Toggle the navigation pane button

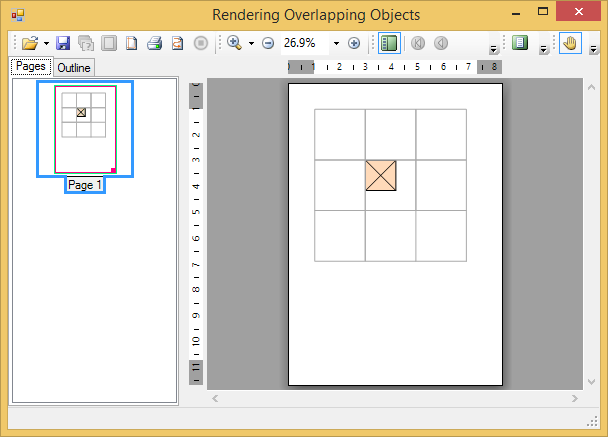click(x=389, y=43)
